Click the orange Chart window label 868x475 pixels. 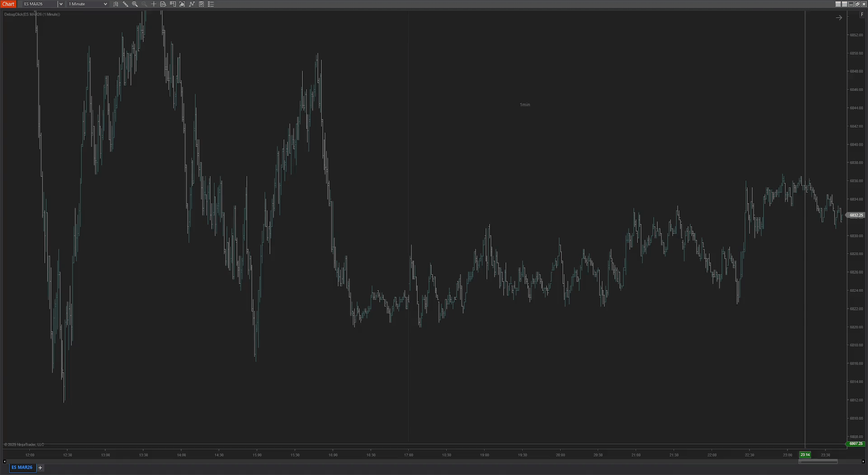[9, 4]
